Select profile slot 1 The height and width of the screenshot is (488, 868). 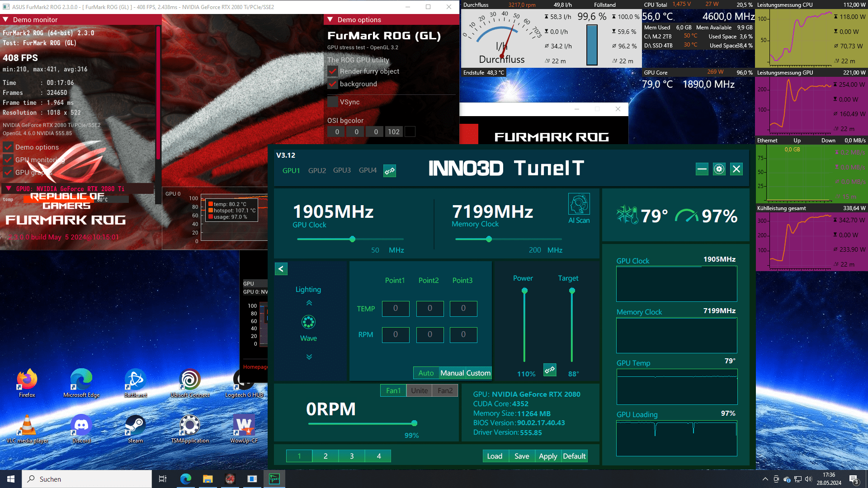coord(299,456)
